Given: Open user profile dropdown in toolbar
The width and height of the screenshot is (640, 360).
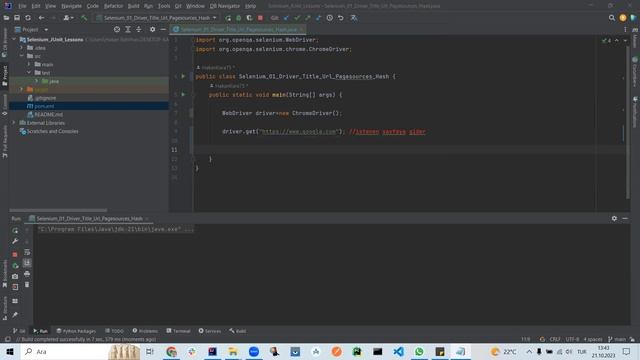Looking at the screenshot, I should point(68,18).
